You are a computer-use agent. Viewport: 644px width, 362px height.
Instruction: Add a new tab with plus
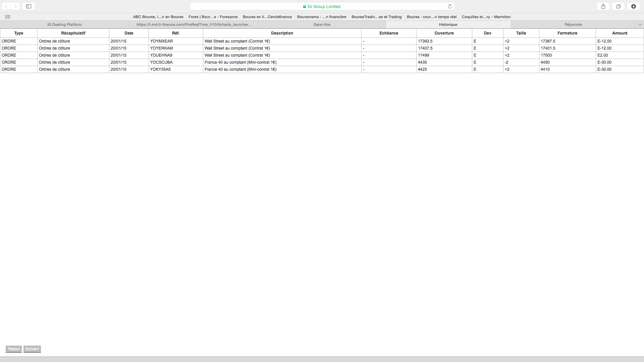click(640, 24)
